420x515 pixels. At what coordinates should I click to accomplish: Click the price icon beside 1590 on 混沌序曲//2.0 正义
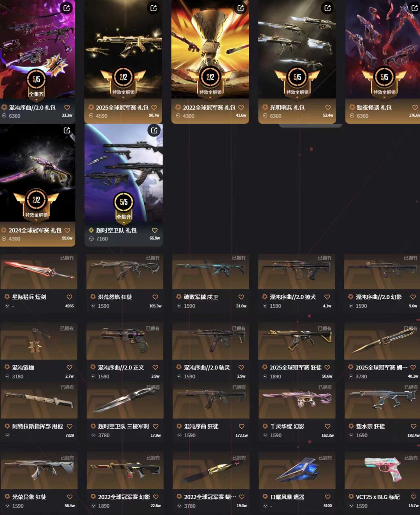coord(93,377)
